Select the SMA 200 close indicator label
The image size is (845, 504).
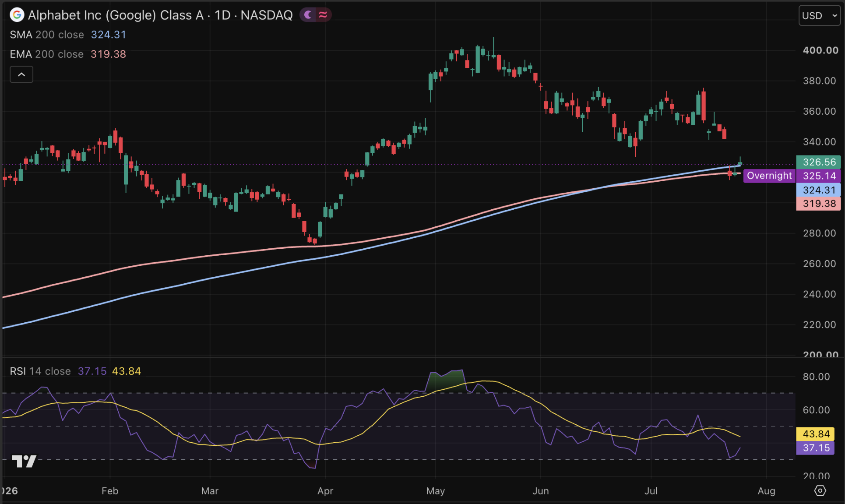click(47, 35)
